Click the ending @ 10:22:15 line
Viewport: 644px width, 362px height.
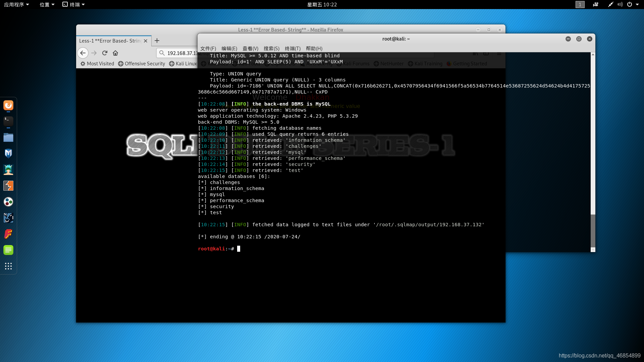(249, 237)
